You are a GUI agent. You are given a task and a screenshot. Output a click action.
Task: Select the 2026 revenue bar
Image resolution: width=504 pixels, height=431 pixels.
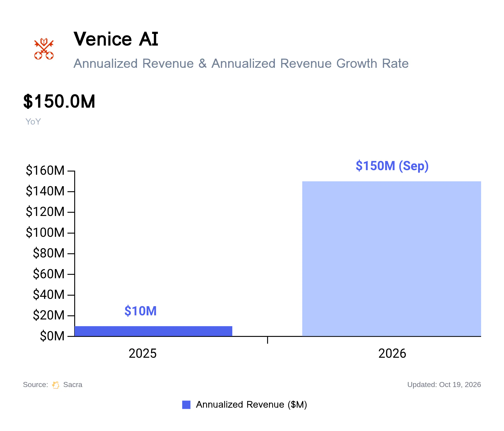391,259
